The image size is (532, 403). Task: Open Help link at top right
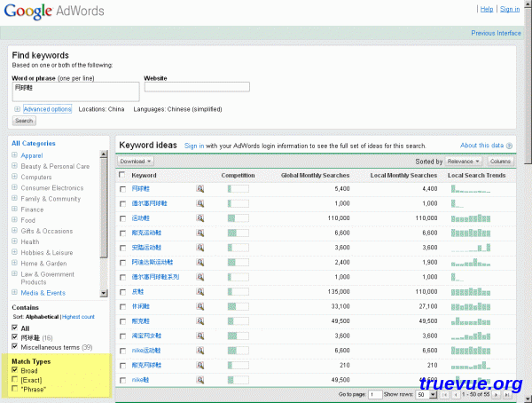pos(487,9)
